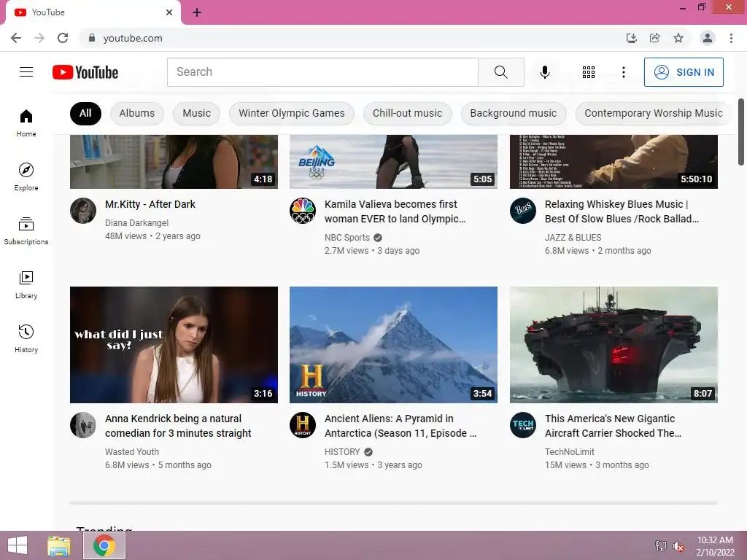747x560 pixels.
Task: Click muted volume tray icon
Action: 678,546
